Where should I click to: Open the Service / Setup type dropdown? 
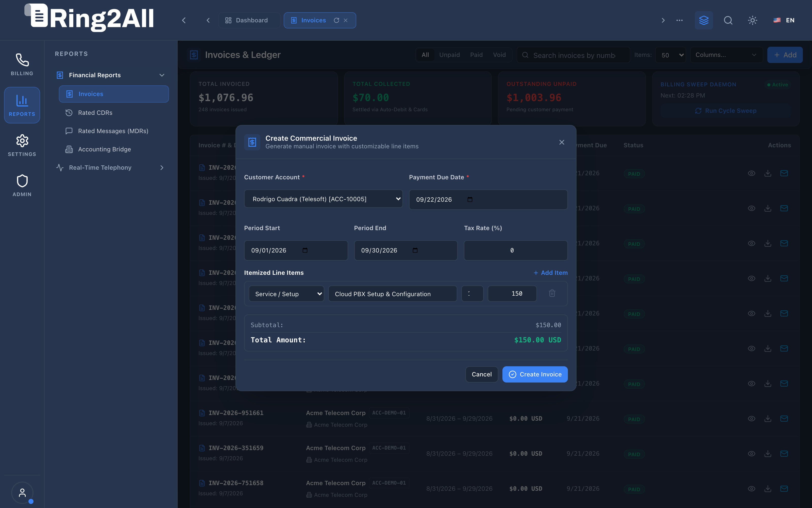point(286,294)
